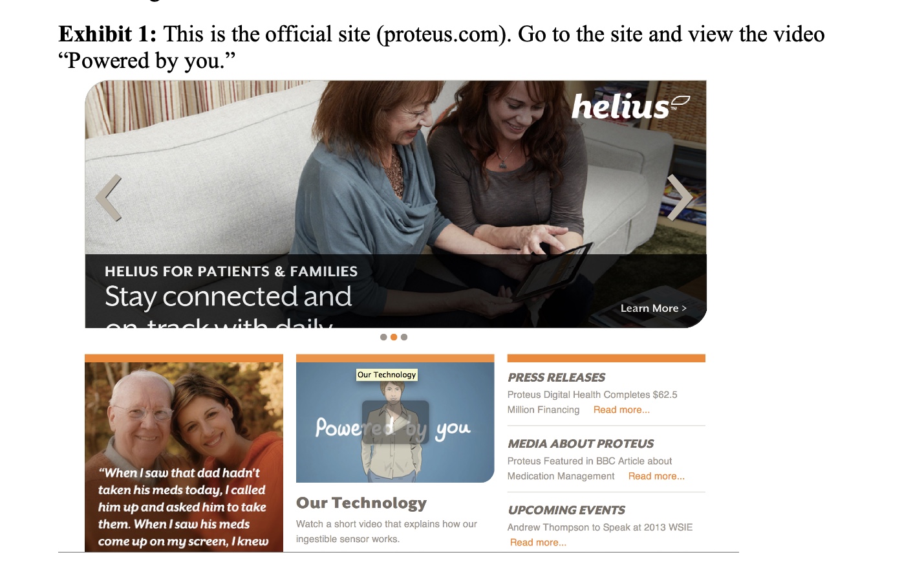This screenshot has height=581, width=924.
Task: Read more about $62.5 Million Financing
Action: pos(621,410)
